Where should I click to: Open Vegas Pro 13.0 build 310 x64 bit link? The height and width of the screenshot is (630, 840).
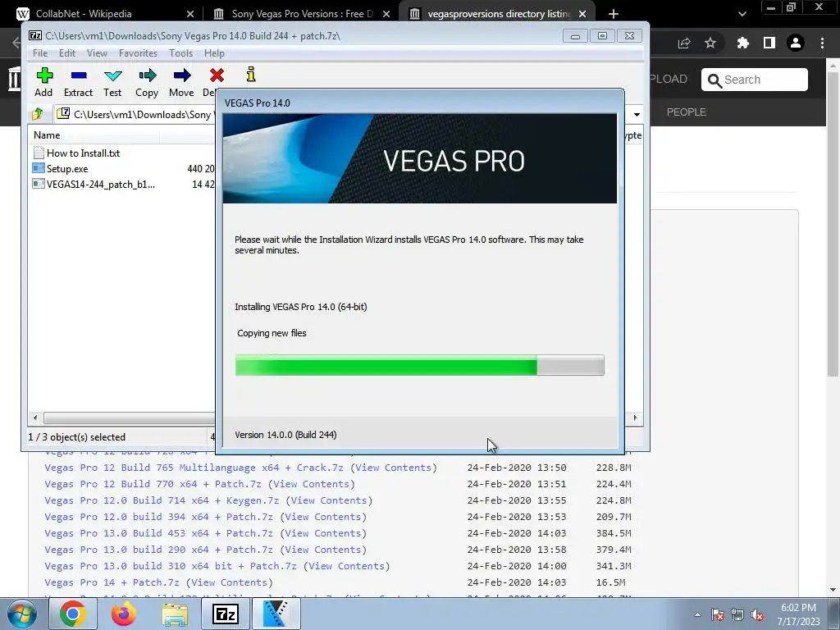pyautogui.click(x=171, y=566)
